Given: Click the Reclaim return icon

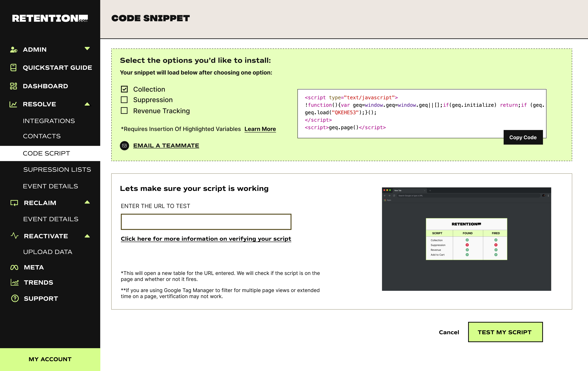Looking at the screenshot, I should coord(14,203).
